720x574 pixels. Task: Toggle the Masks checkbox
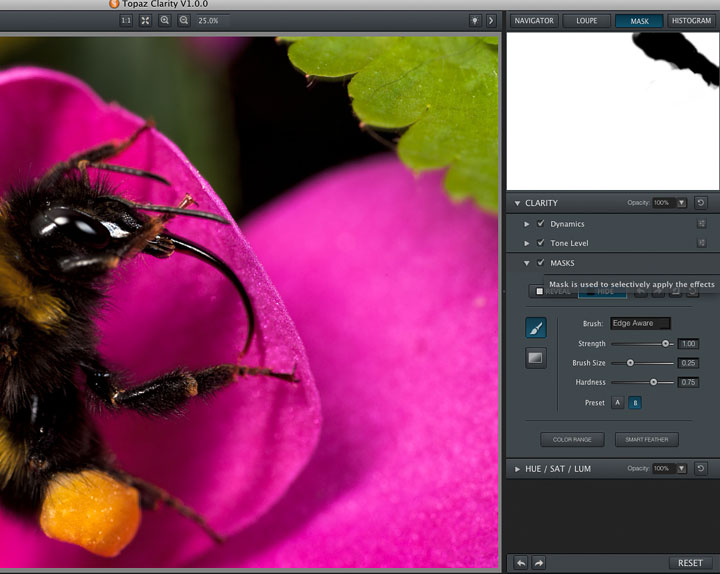click(x=541, y=263)
